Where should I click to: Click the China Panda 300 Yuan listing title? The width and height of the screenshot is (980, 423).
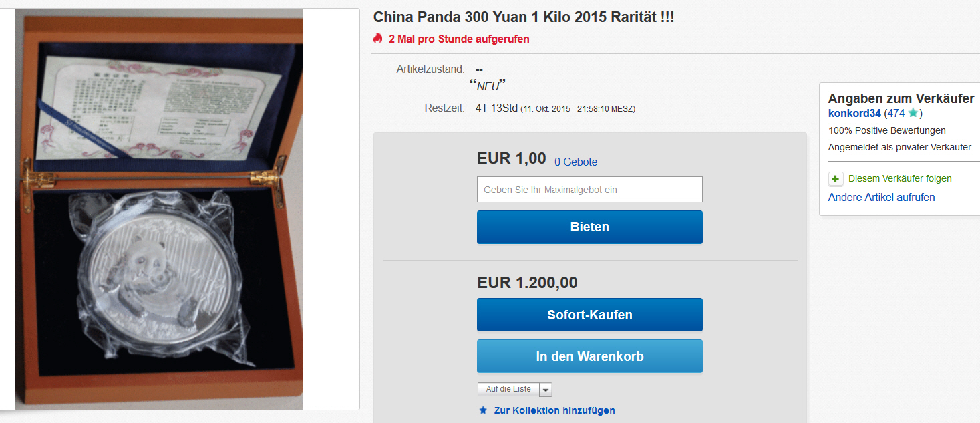pyautogui.click(x=524, y=17)
